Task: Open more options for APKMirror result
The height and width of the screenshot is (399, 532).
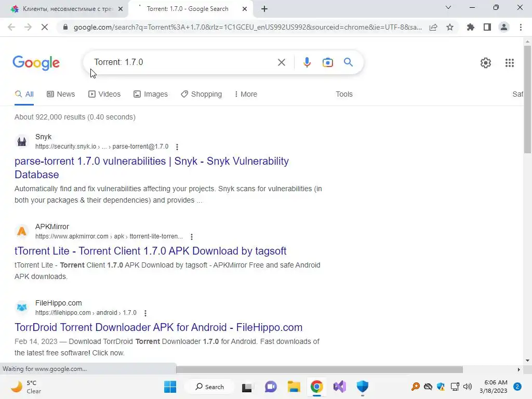Action: click(192, 236)
